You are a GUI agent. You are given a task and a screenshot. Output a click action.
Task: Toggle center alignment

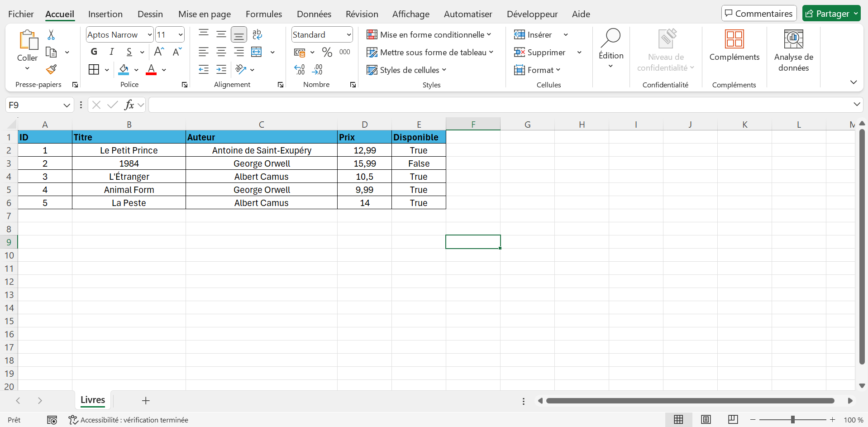tap(221, 52)
